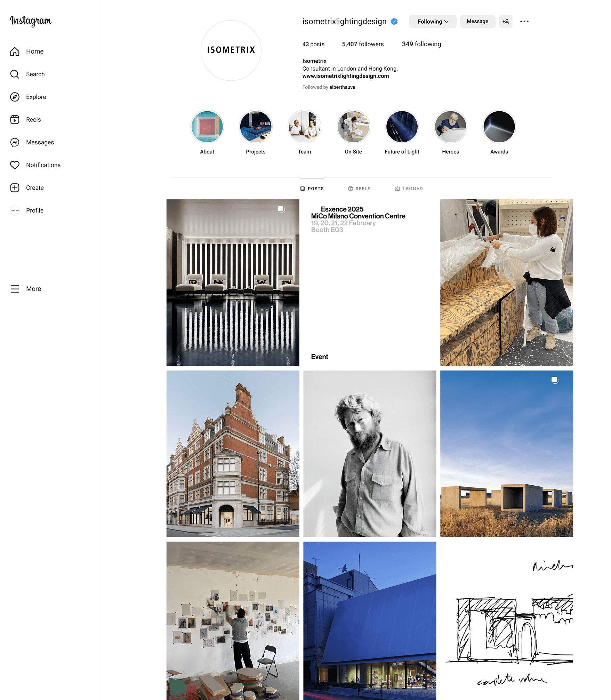The image size is (611, 700).
Task: Open Explore compass icon
Action: pos(15,97)
